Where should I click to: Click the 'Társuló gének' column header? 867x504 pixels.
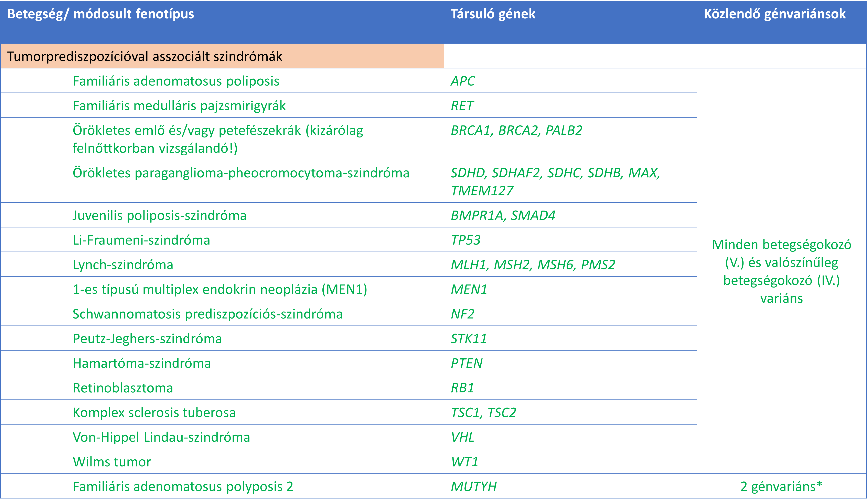click(x=493, y=14)
